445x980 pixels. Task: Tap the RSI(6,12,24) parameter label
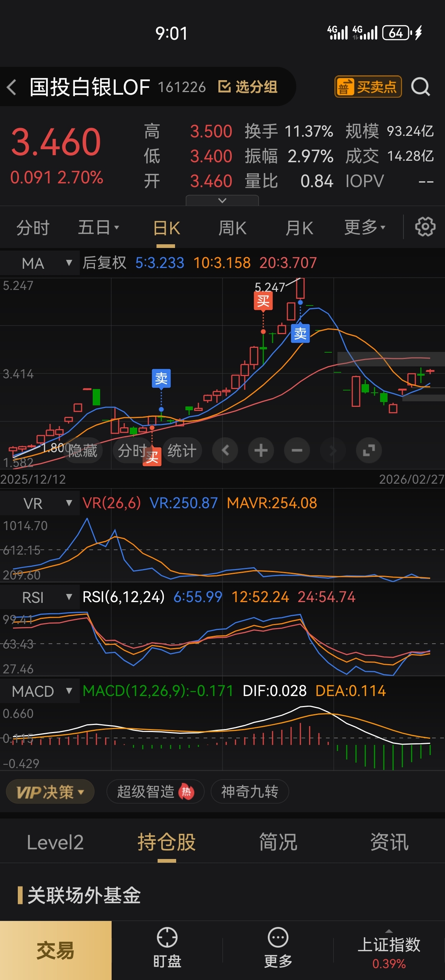pos(123,597)
